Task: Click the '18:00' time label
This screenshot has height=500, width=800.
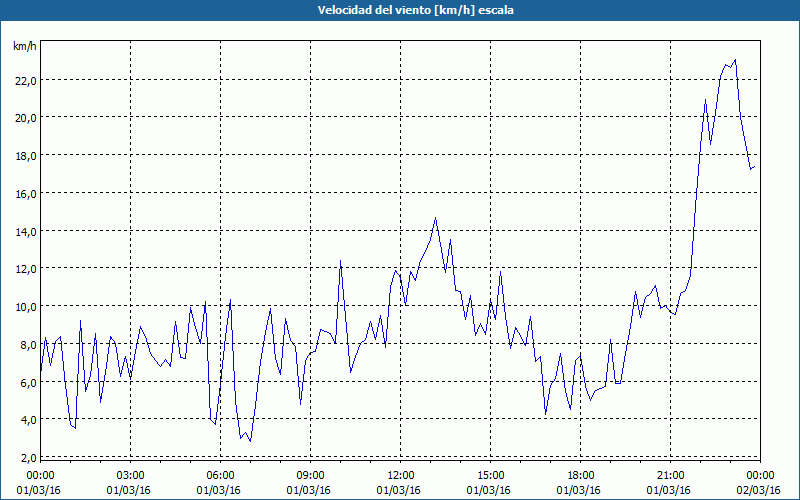Action: point(581,476)
